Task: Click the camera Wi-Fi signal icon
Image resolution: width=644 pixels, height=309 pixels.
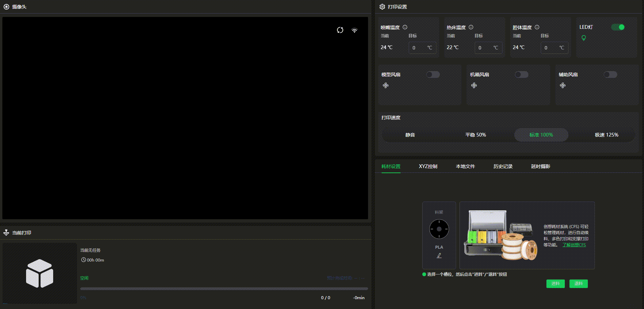Action: pos(354,30)
